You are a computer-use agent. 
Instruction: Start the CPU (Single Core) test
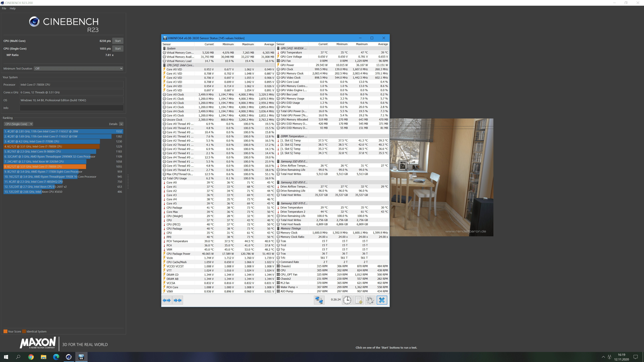(x=118, y=49)
